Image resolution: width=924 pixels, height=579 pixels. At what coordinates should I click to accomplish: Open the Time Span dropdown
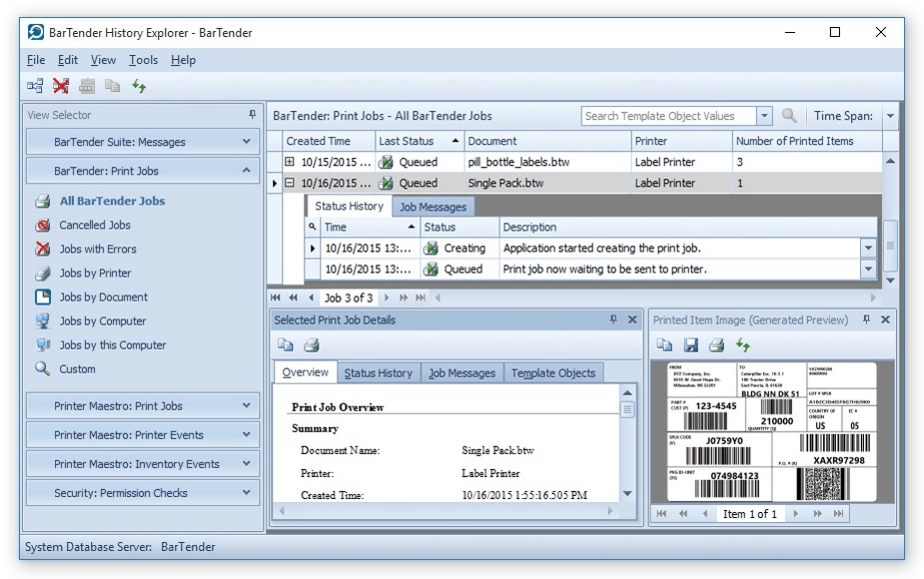tap(890, 116)
